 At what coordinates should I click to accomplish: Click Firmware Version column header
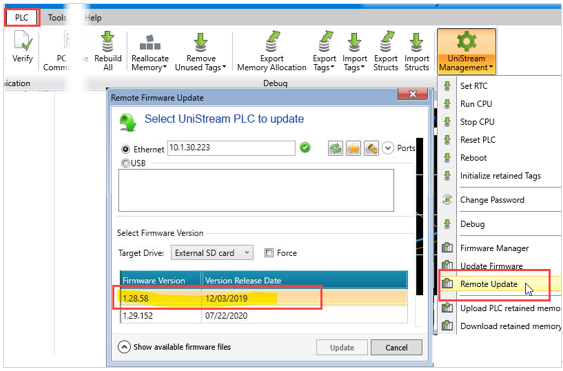[x=161, y=280]
